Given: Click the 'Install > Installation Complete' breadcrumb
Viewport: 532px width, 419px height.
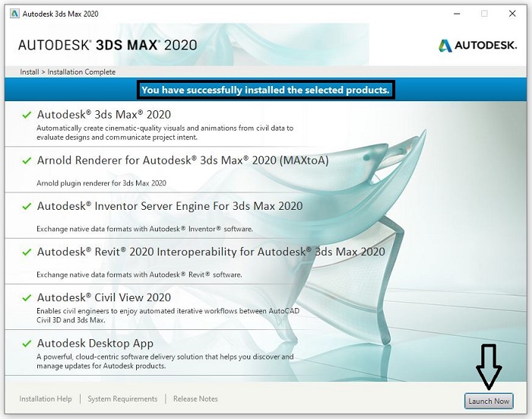Looking at the screenshot, I should point(68,72).
